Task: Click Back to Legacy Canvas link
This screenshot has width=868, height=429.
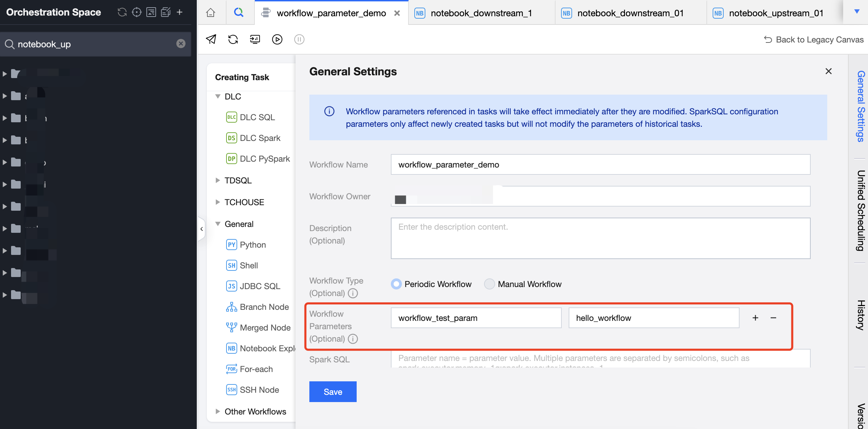Action: tap(814, 40)
